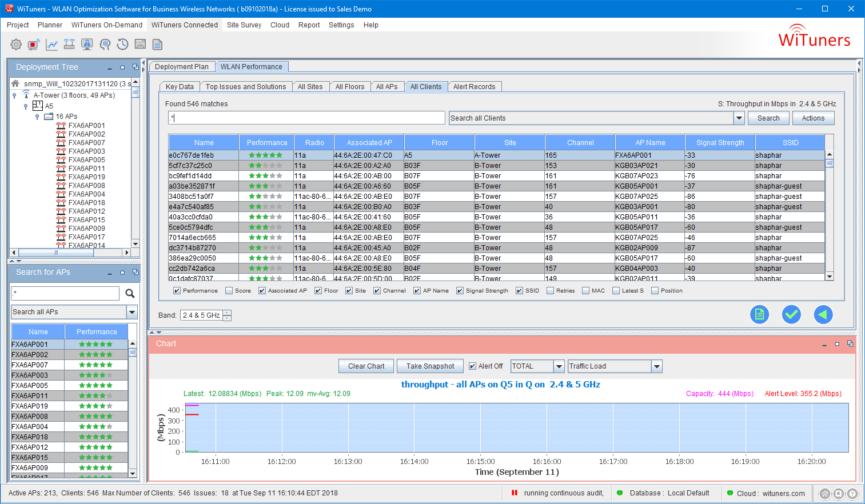Click the clients search text field
Viewport: 865px width, 504px height.
pos(306,118)
